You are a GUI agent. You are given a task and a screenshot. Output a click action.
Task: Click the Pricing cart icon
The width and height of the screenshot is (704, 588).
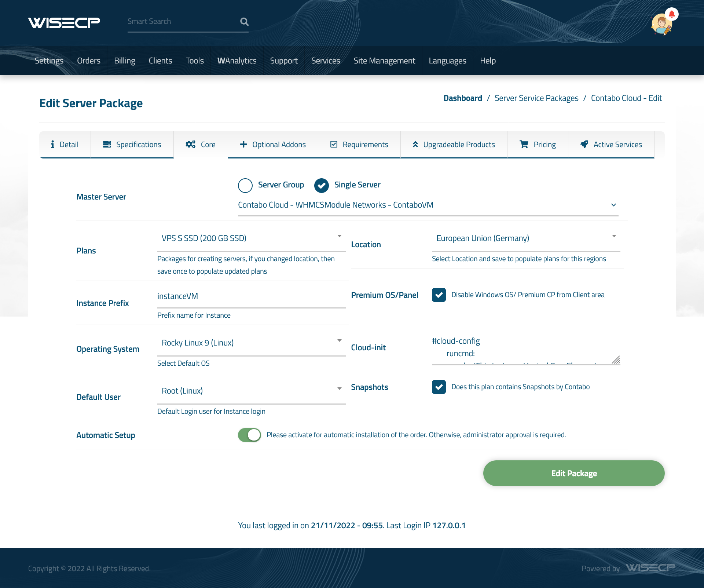523,145
